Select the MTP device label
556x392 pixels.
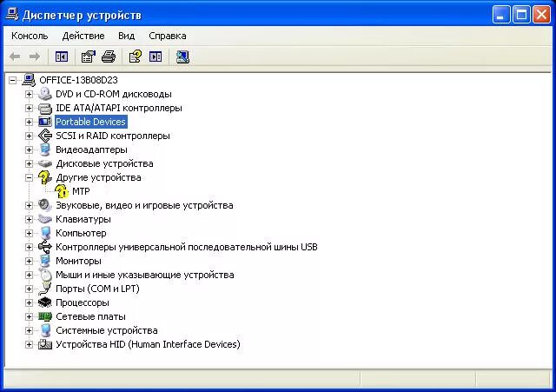pyautogui.click(x=81, y=191)
